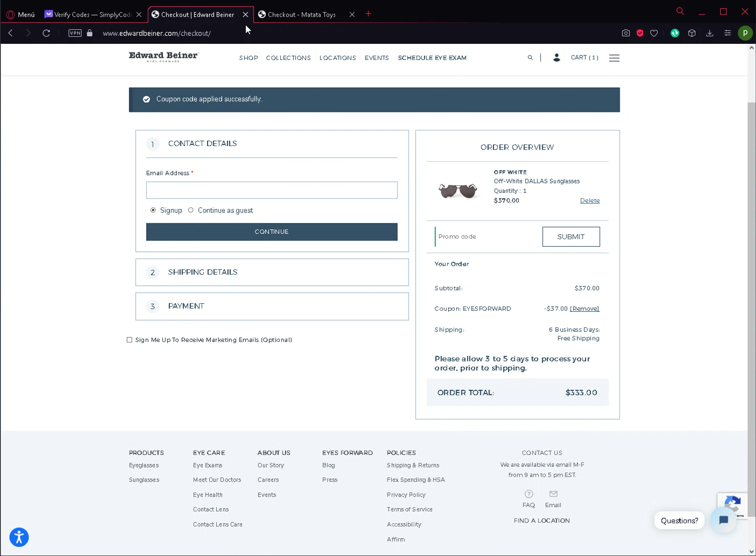Open the red ad blocker shield
The image size is (756, 556).
[x=640, y=33]
